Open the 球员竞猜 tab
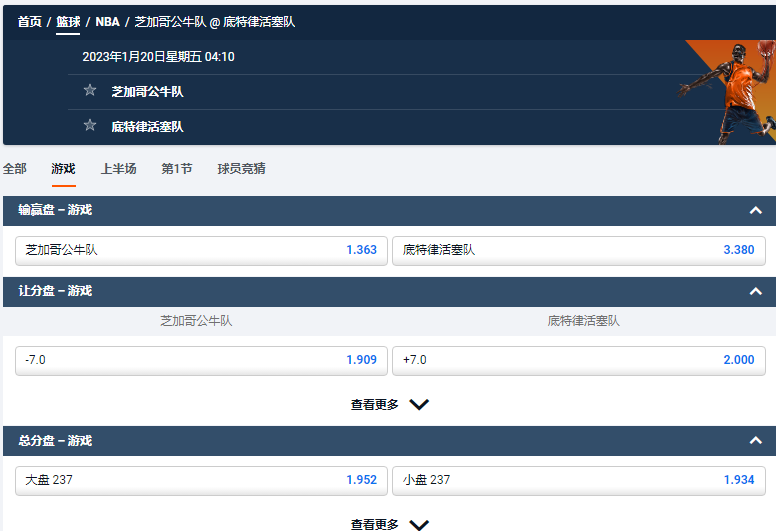 point(241,169)
